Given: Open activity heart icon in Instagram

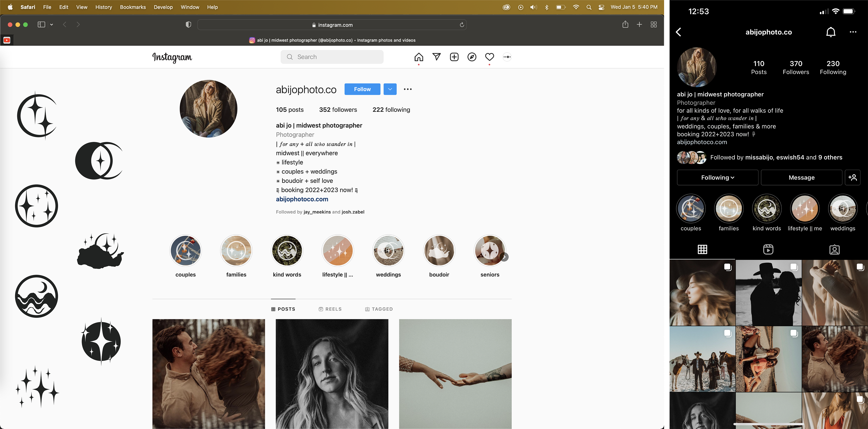Looking at the screenshot, I should click(x=489, y=57).
